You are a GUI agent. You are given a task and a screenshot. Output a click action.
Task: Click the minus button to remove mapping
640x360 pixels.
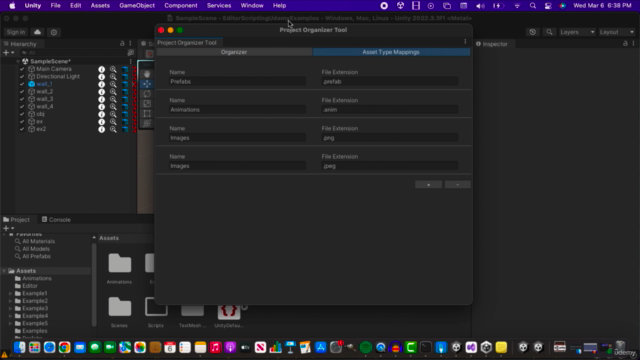[x=458, y=185]
